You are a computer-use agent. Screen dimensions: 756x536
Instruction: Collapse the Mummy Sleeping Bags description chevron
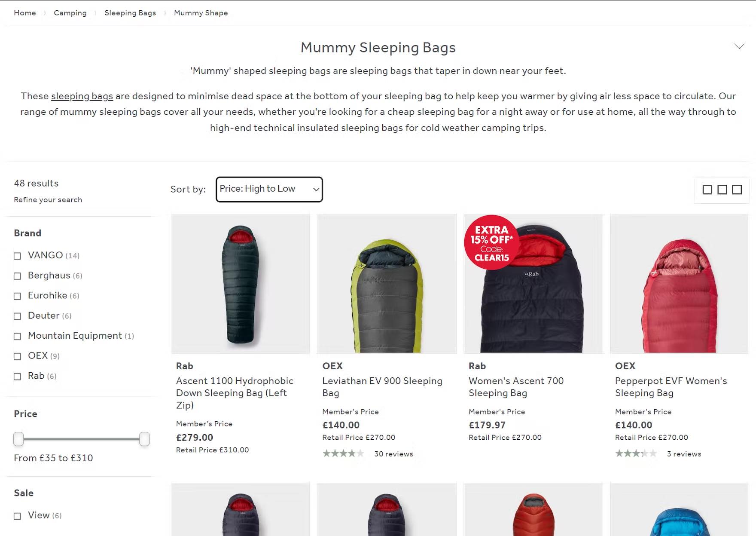click(739, 46)
